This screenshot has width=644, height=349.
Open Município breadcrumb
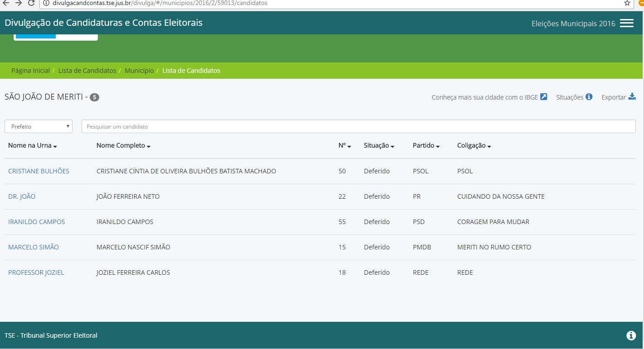pos(139,71)
